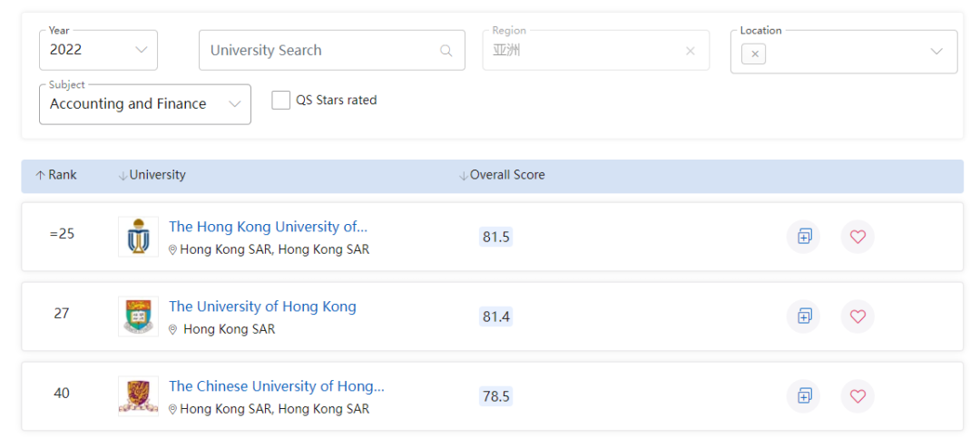980x448 pixels.
Task: Favorite The University of Hong Kong
Action: point(857,317)
